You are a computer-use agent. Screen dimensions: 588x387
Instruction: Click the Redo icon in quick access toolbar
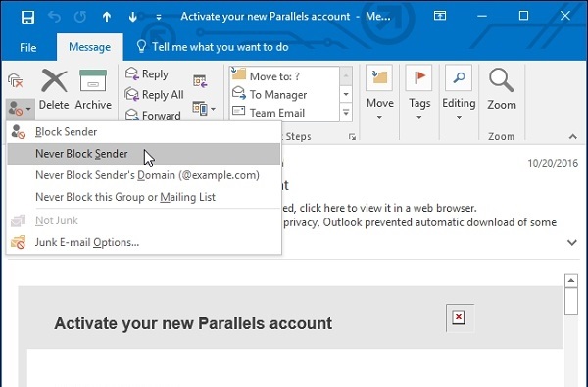80,17
